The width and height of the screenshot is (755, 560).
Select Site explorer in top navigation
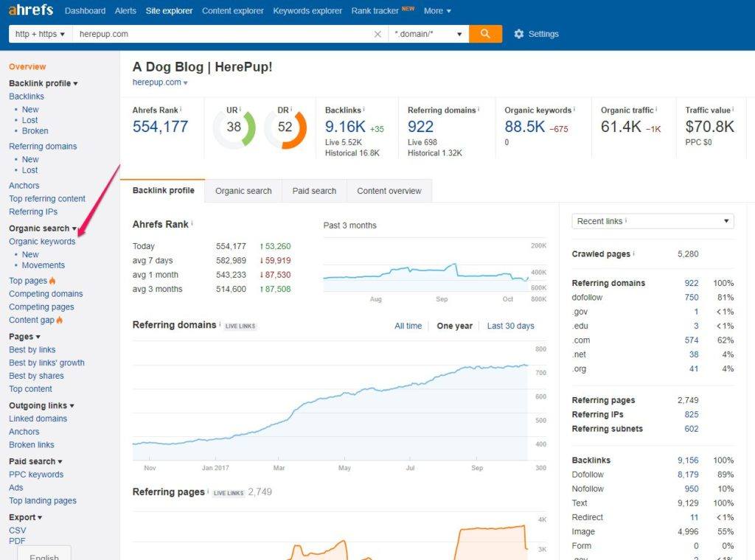pyautogui.click(x=169, y=10)
